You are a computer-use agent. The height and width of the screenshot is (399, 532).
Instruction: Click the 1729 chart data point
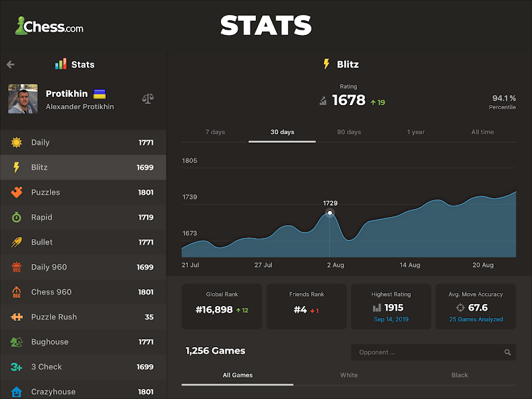coord(330,212)
